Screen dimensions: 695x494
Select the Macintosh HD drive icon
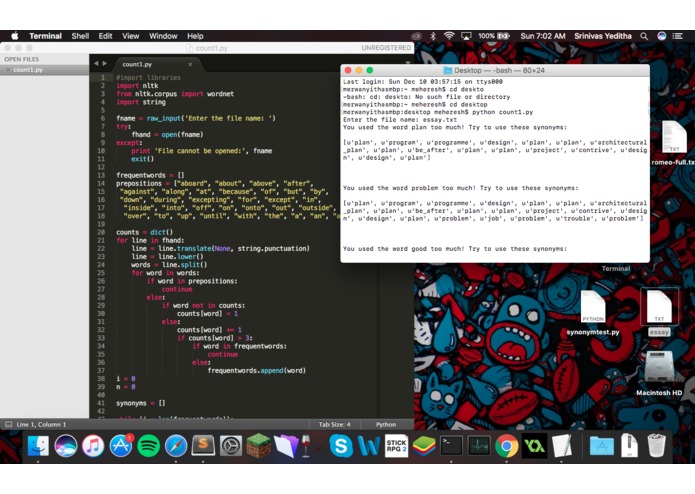pos(659,373)
